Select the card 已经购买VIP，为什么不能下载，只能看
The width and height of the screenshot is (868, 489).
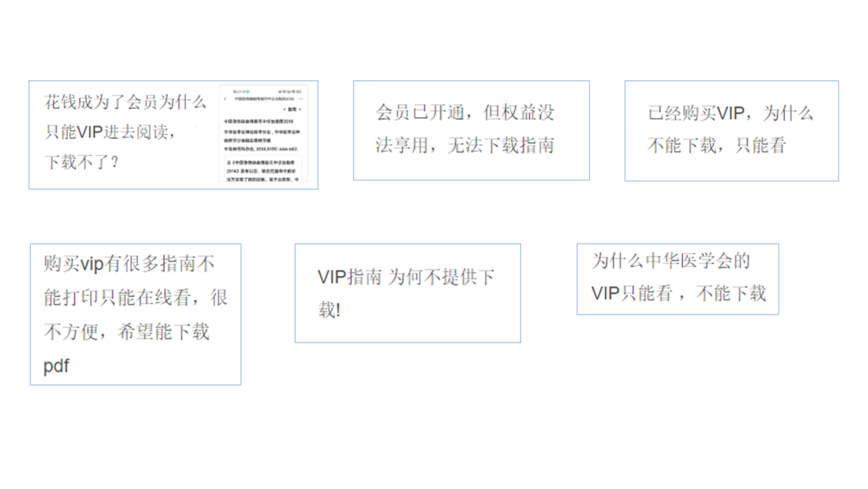point(730,130)
